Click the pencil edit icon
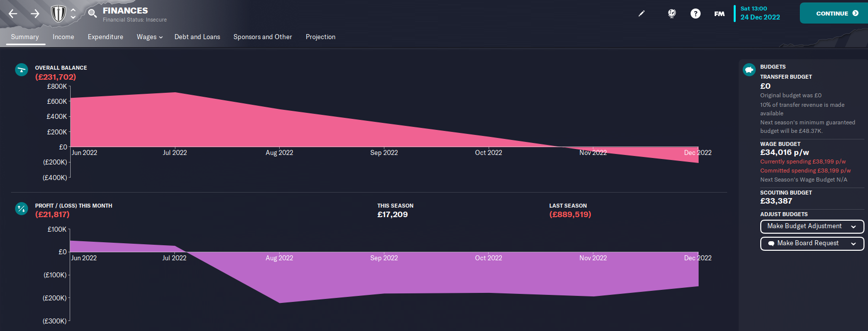The width and height of the screenshot is (868, 331). click(641, 14)
